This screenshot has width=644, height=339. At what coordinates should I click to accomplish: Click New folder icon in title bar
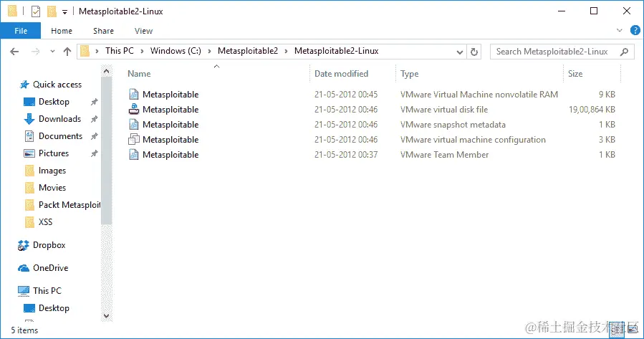coord(52,11)
